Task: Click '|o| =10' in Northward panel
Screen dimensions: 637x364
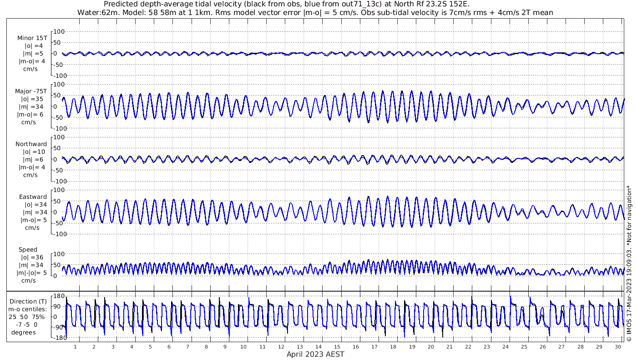Action: (x=34, y=152)
